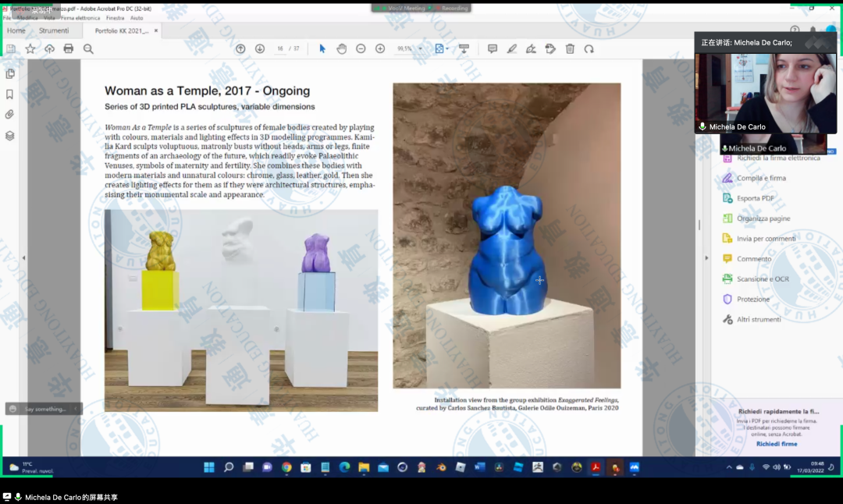Switch to the Home tab

[16, 30]
